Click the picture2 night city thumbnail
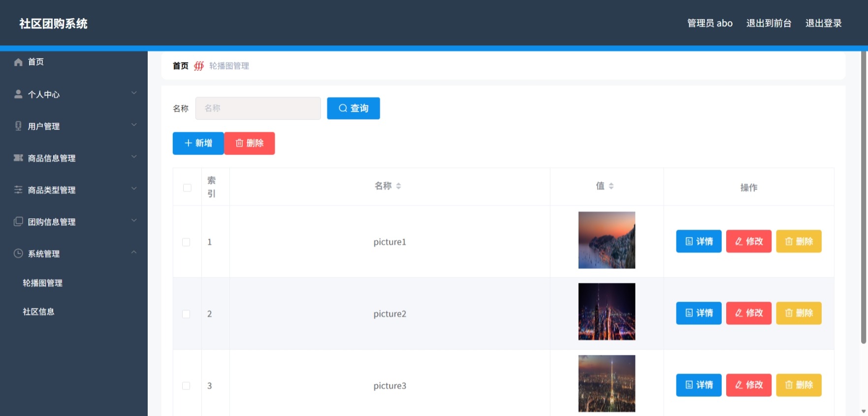The width and height of the screenshot is (868, 416). pyautogui.click(x=607, y=312)
